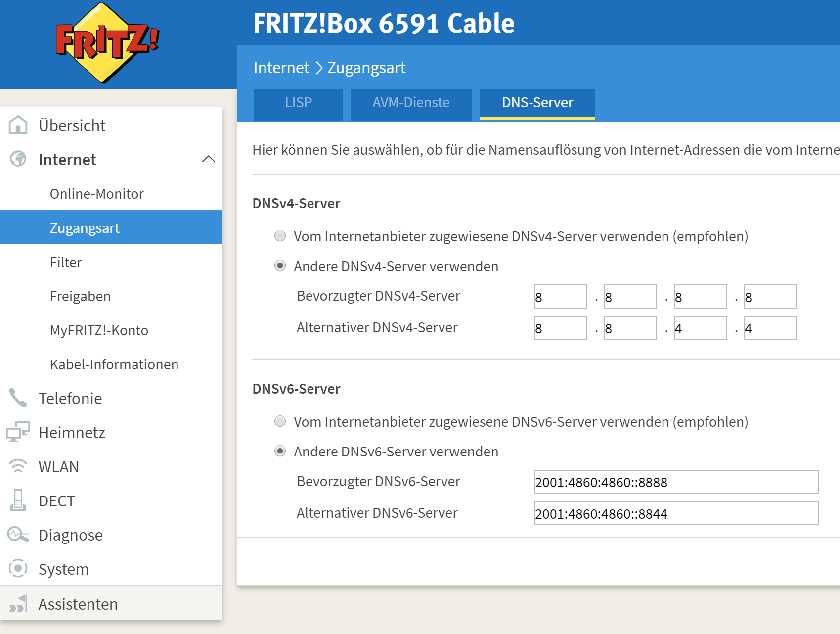
Task: Click the DECT cordless phone icon
Action: coord(18,500)
